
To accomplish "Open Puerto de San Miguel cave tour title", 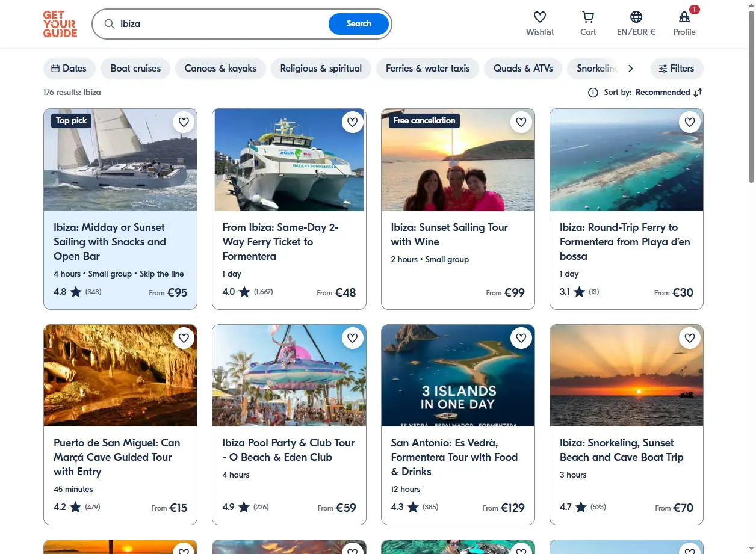I will point(117,457).
